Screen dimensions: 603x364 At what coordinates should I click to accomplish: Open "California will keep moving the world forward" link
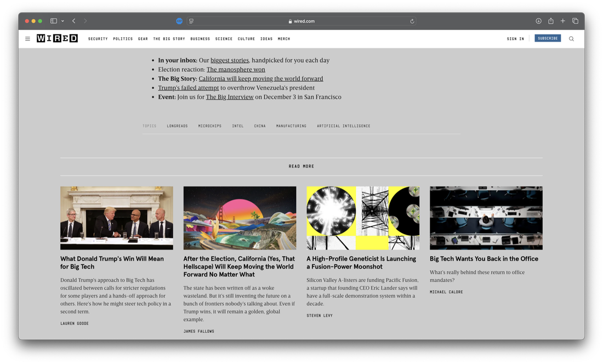click(x=261, y=79)
